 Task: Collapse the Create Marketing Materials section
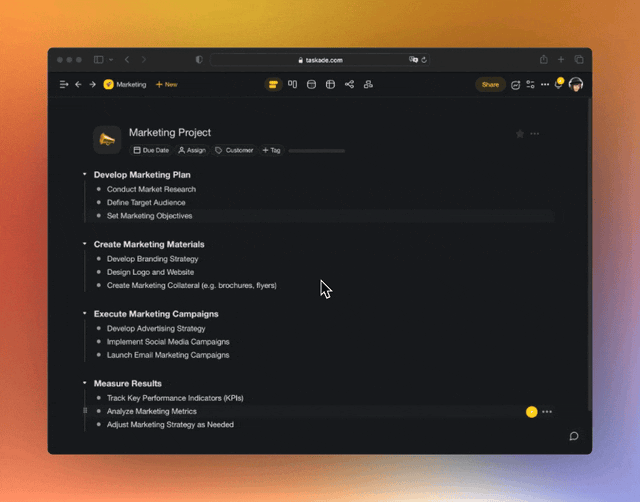[84, 244]
